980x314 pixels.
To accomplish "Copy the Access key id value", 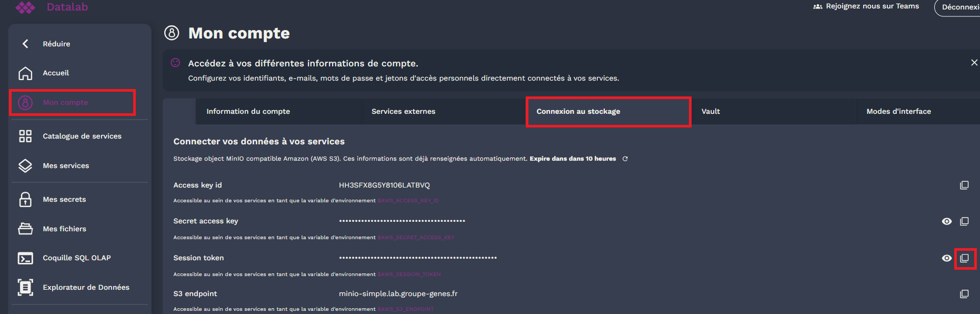I will point(964,185).
